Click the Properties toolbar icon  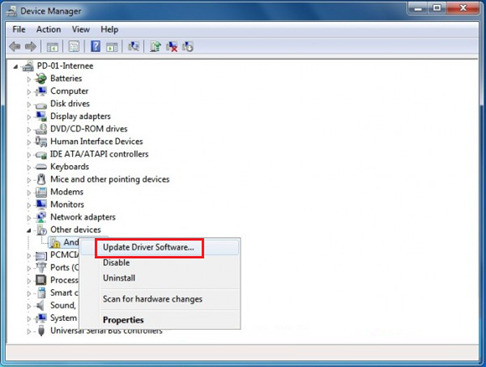click(74, 47)
